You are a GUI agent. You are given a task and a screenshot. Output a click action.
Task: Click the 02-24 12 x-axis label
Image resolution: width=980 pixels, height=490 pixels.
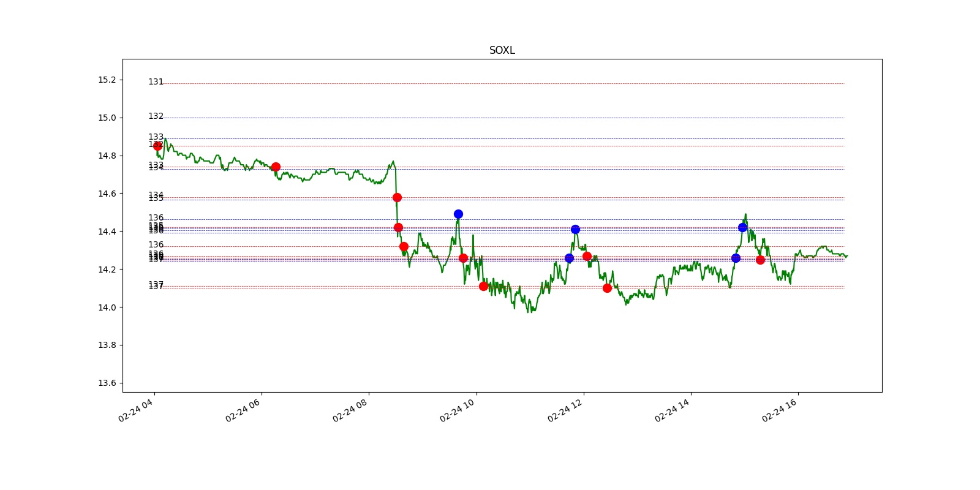click(x=565, y=410)
